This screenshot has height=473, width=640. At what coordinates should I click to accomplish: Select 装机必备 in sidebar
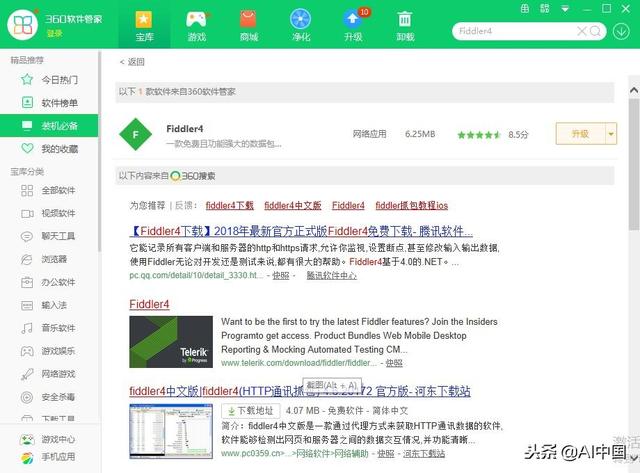click(49, 125)
